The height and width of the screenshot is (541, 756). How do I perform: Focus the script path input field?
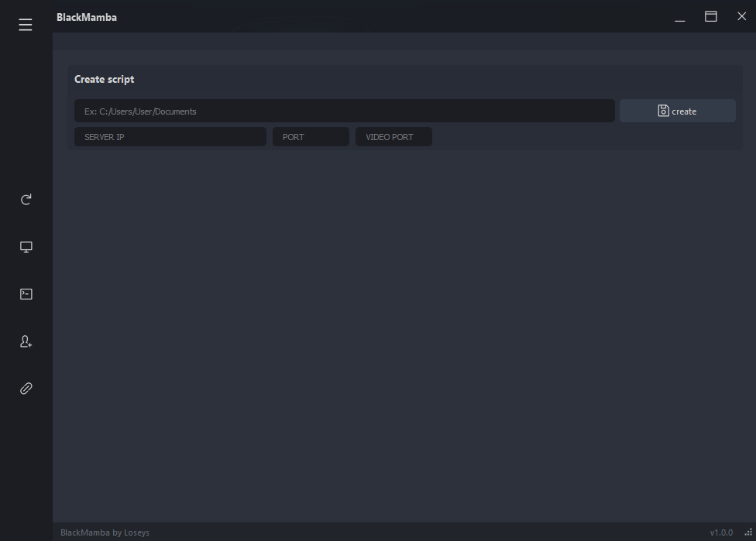(x=344, y=111)
